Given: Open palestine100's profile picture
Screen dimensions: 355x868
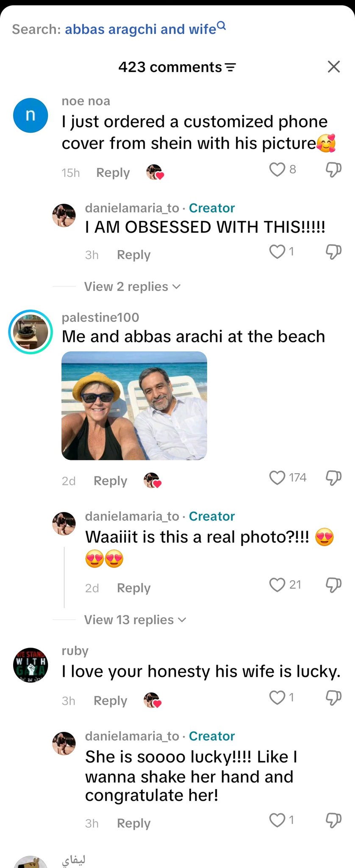Looking at the screenshot, I should (31, 332).
